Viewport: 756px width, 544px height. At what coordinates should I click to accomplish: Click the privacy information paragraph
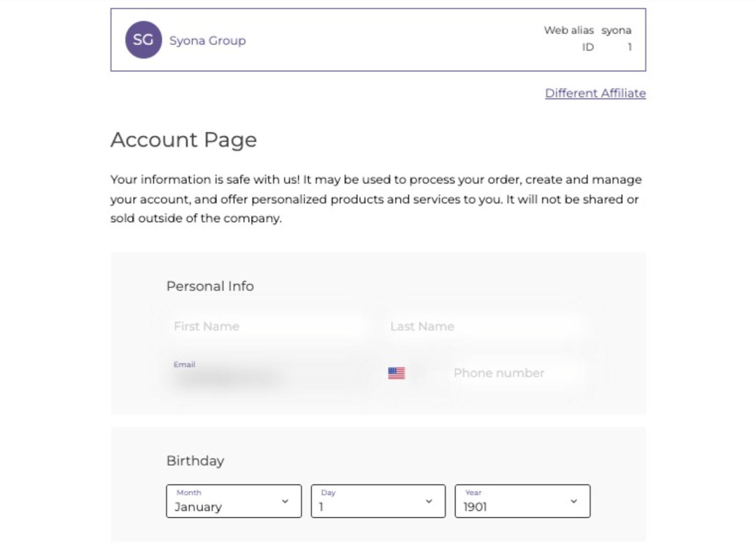tap(376, 199)
